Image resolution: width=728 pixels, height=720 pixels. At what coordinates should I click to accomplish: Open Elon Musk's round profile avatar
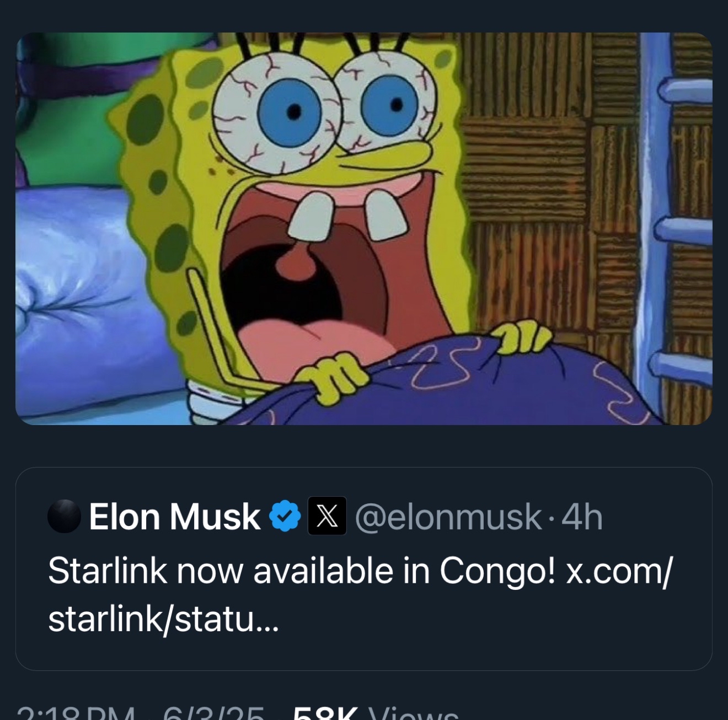(x=65, y=516)
